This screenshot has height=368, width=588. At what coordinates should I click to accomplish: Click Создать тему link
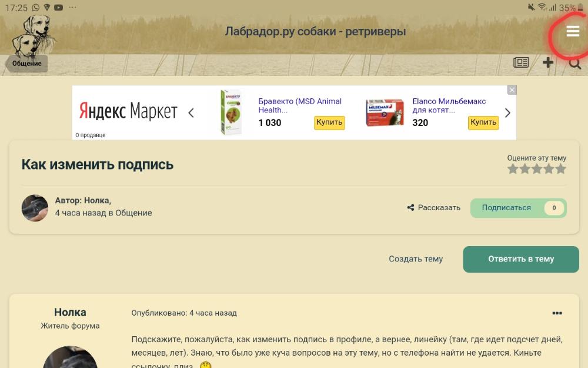pyautogui.click(x=416, y=259)
